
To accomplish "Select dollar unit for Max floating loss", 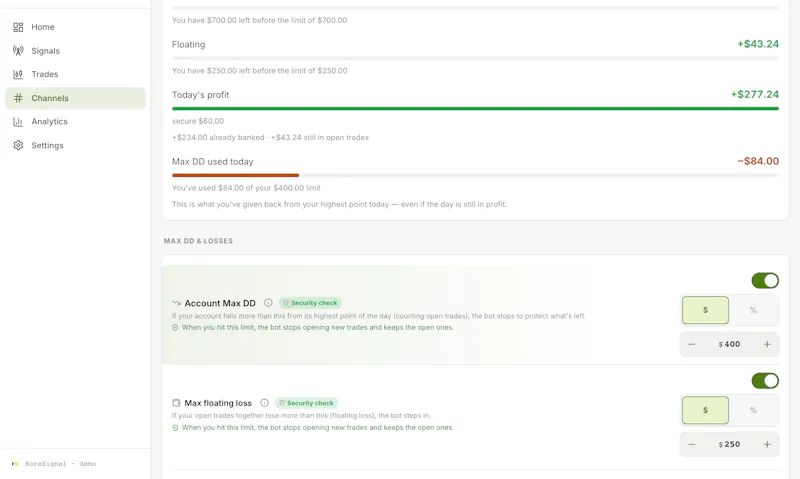I will [x=705, y=410].
